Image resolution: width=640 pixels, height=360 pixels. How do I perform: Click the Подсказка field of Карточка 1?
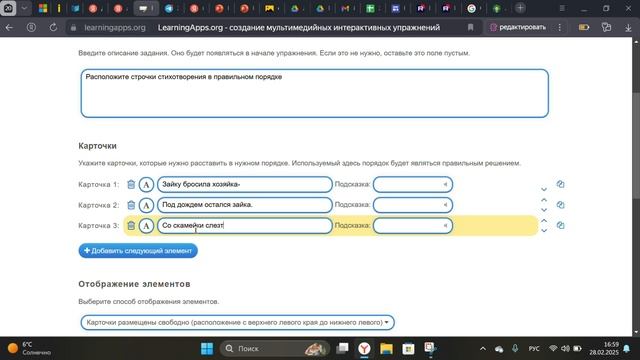pos(413,184)
